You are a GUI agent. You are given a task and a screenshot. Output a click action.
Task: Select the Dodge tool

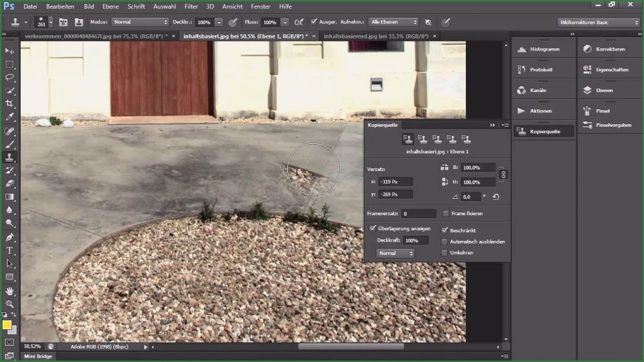point(9,223)
